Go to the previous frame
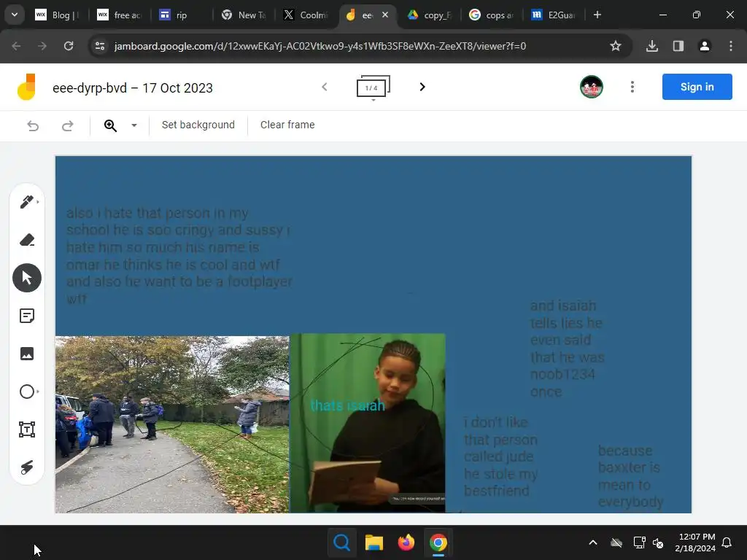 tap(325, 87)
